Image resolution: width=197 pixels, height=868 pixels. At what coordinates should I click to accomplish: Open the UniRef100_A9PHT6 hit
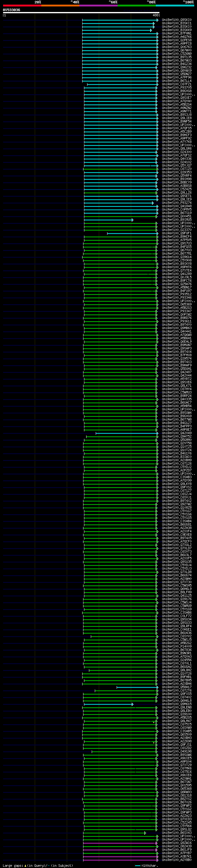[x=177, y=267]
